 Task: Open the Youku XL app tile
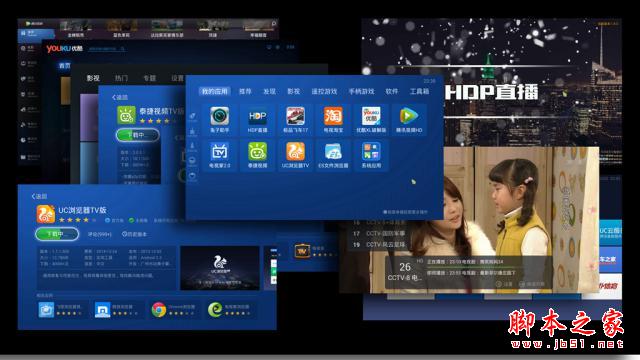(x=371, y=120)
